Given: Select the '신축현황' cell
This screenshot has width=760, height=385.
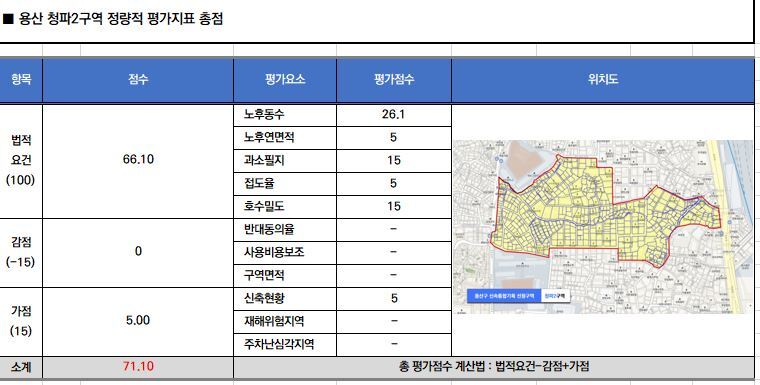Looking at the screenshot, I should pos(285,299).
